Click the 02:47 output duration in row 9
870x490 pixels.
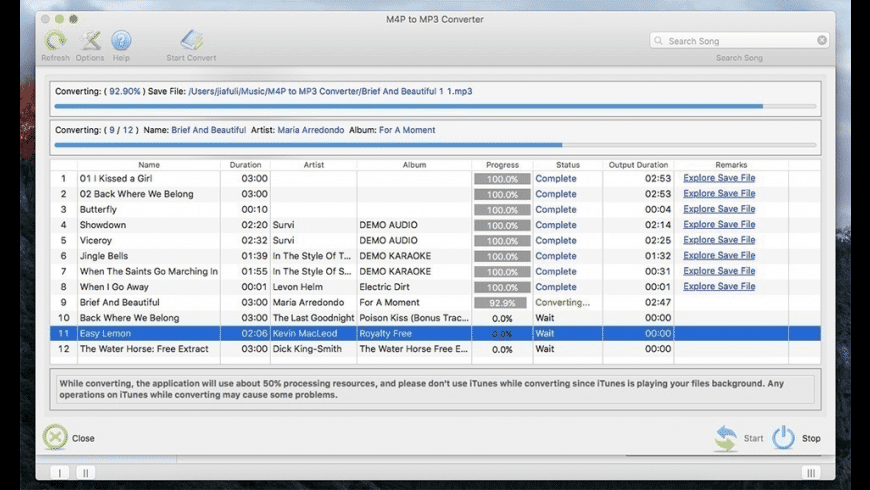657,302
